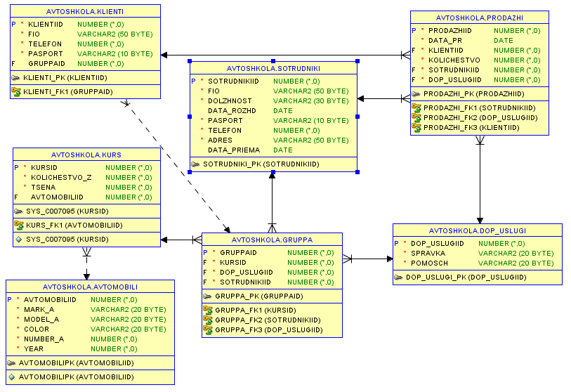The image size is (571, 392).
Task: Click the SYS_C007095 key icon in KURS
Action: click(18, 211)
